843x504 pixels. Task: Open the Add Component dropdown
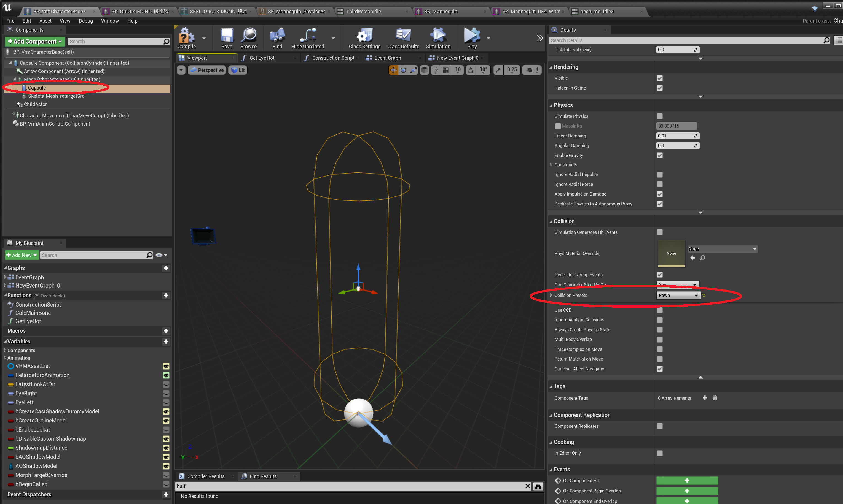(34, 41)
